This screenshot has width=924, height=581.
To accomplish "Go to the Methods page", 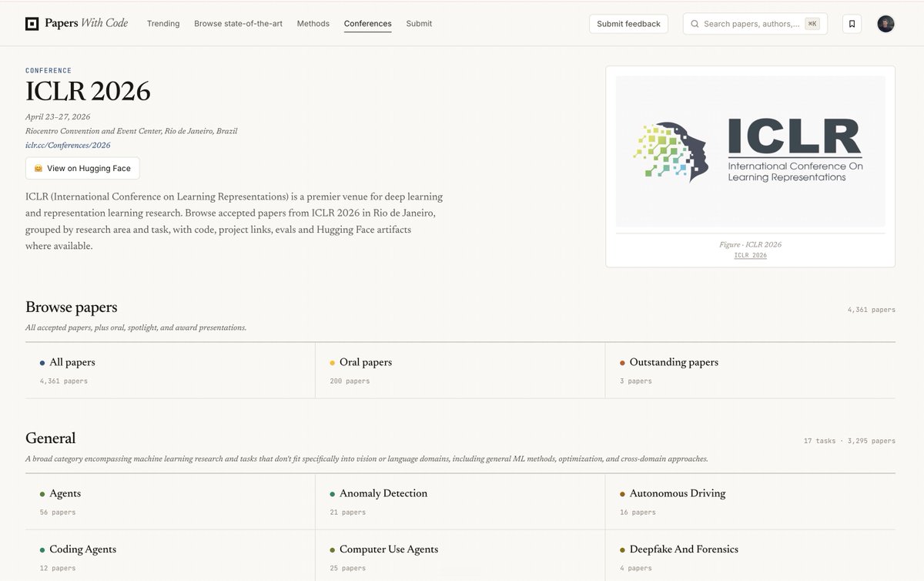I will click(313, 24).
